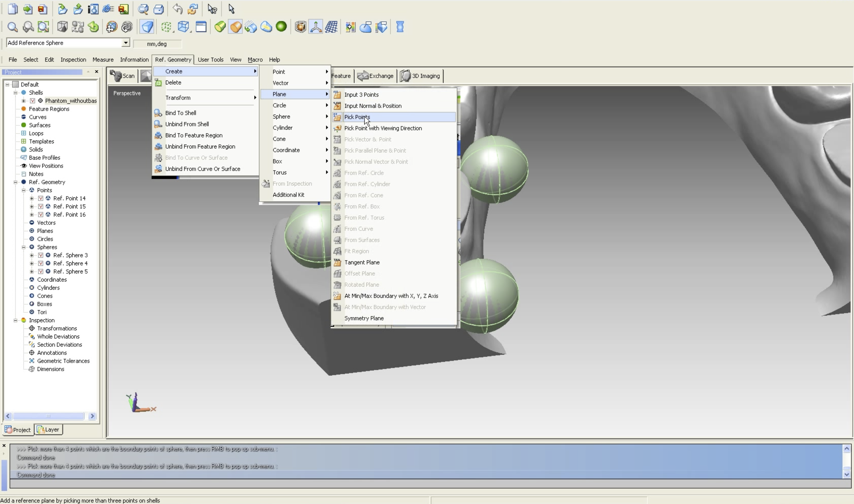Expand the Ref. Point 14 node

32,198
